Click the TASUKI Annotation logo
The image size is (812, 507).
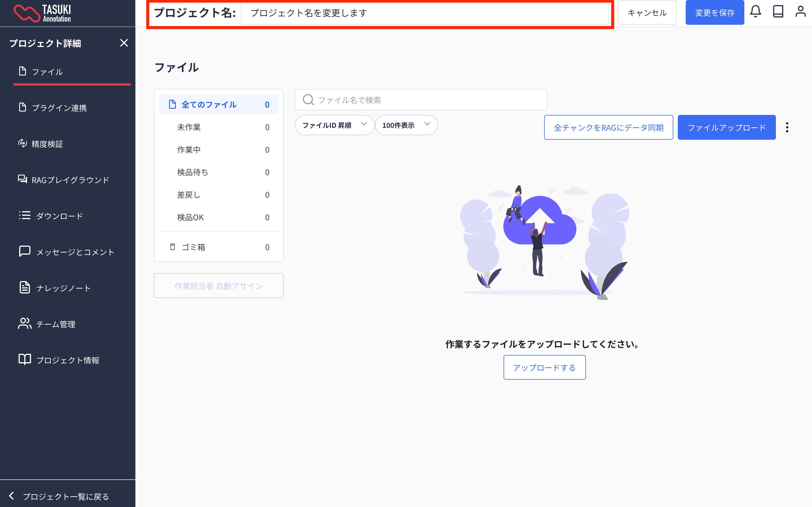[42, 14]
